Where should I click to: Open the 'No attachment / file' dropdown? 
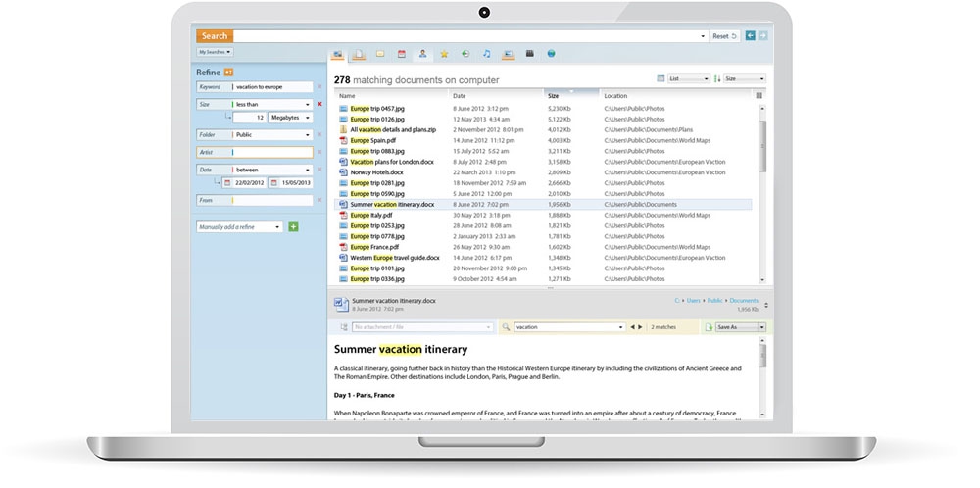point(422,326)
